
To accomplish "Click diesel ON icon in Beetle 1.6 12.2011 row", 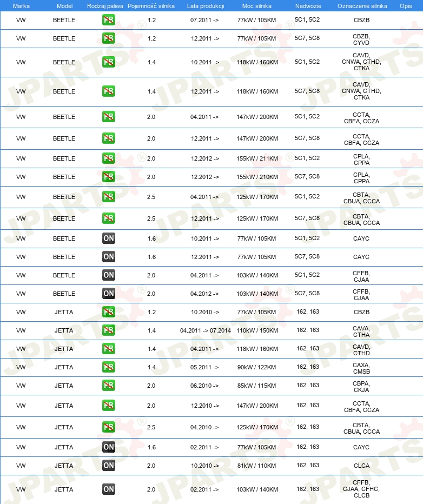I will click(x=109, y=256).
